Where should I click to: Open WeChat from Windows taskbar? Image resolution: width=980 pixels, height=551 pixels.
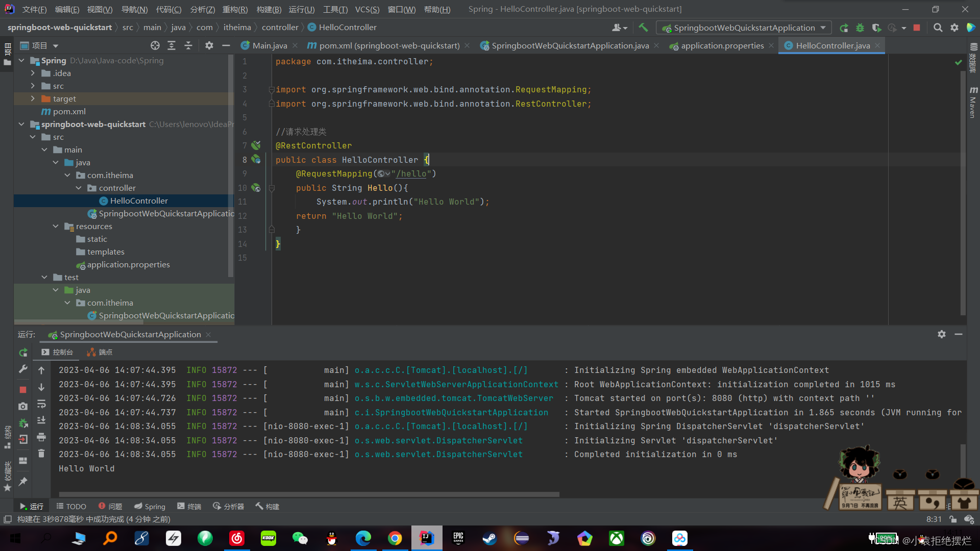click(300, 538)
